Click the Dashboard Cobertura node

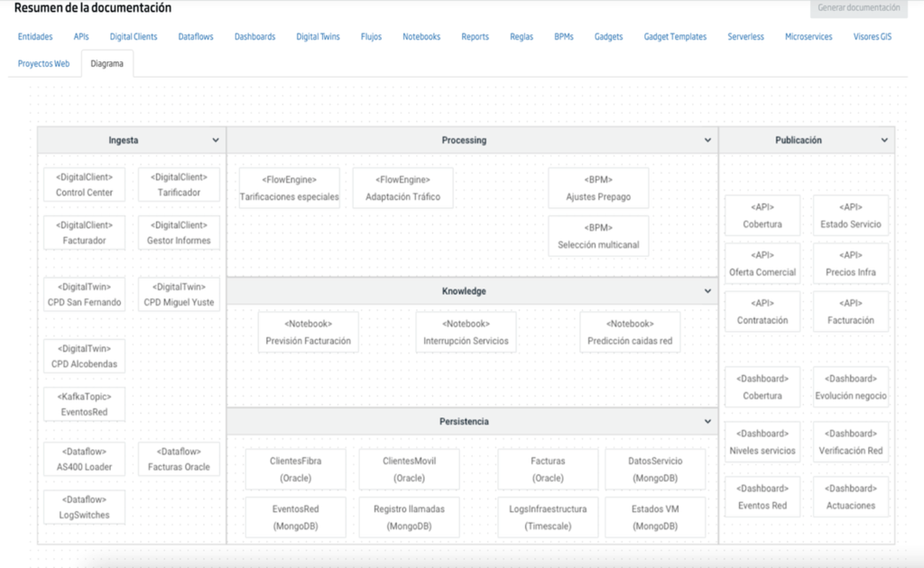[762, 388]
